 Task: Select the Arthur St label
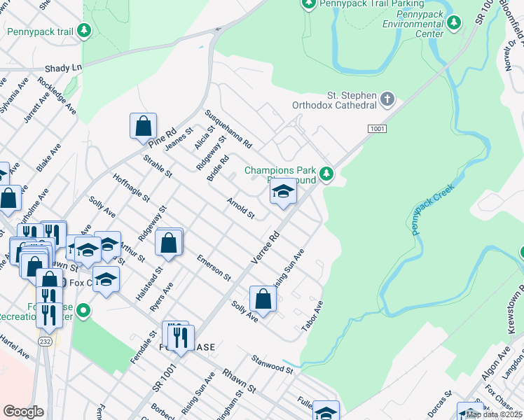(x=132, y=253)
